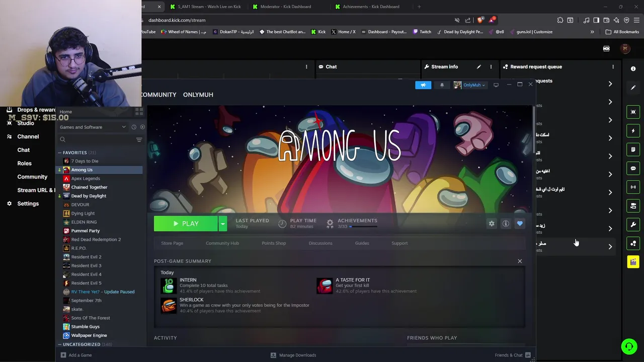
Task: Open Among Us game settings gear
Action: (492, 224)
